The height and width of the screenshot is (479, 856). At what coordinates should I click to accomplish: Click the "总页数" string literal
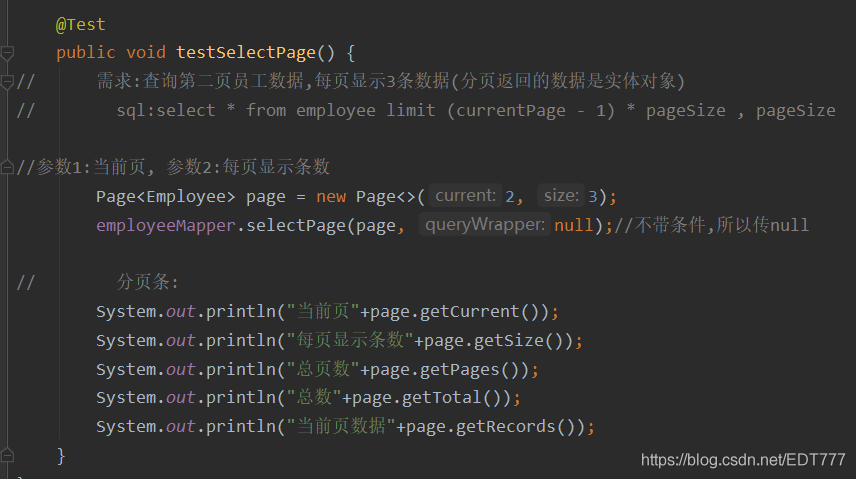coord(323,369)
